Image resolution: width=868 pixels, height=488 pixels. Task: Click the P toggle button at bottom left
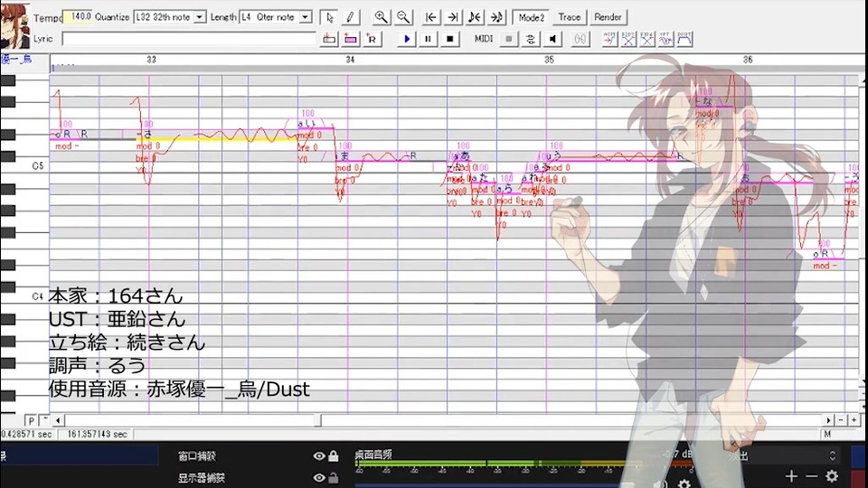pyautogui.click(x=32, y=421)
